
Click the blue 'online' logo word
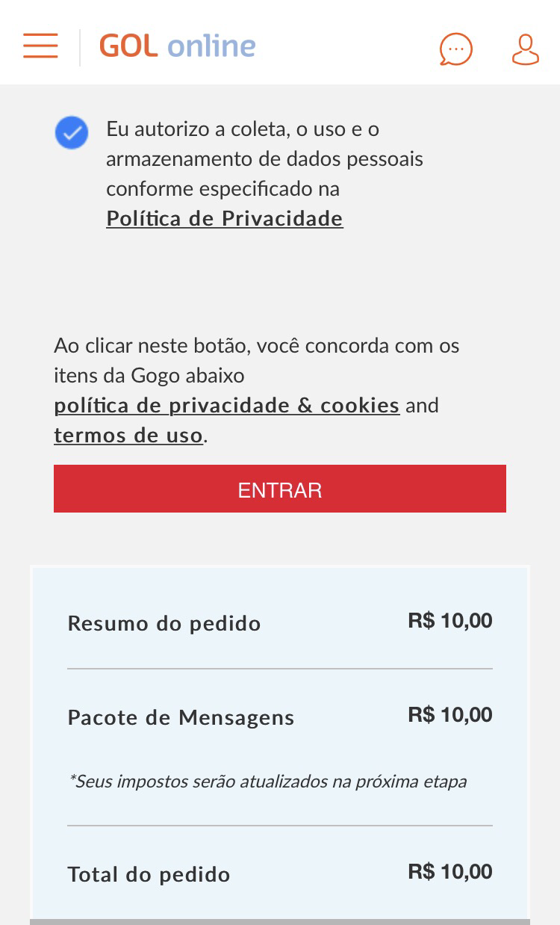tap(211, 46)
